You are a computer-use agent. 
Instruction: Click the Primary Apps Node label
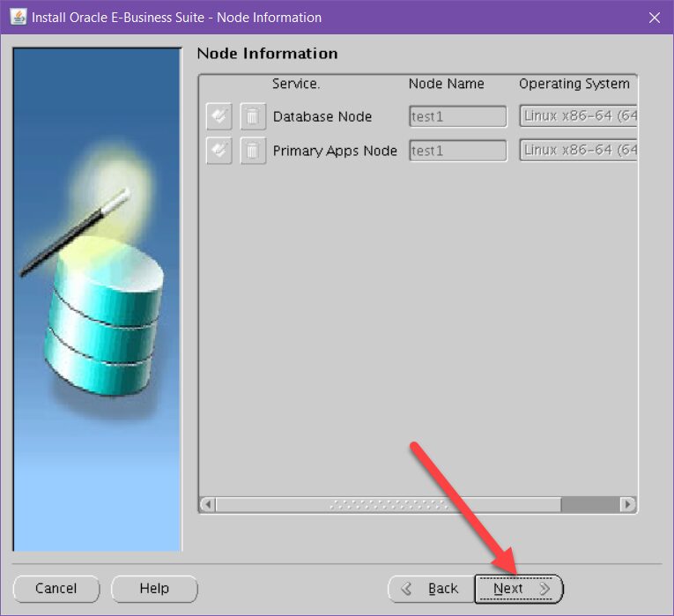335,151
